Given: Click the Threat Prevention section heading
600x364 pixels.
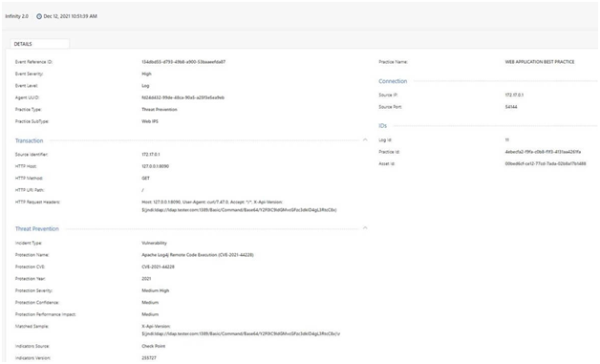Looking at the screenshot, I should [37, 229].
